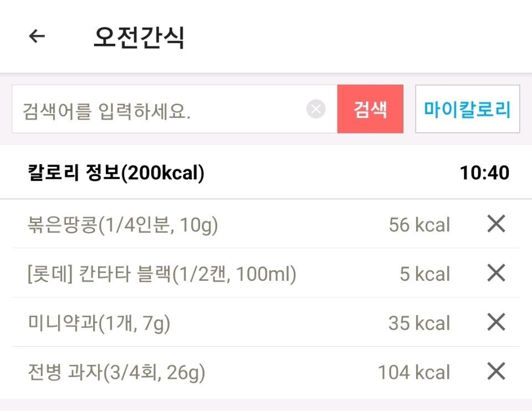Screen dimensions: 532x412
Task: Tap the 104 kcal value for 전병 과자
Action: coord(414,372)
